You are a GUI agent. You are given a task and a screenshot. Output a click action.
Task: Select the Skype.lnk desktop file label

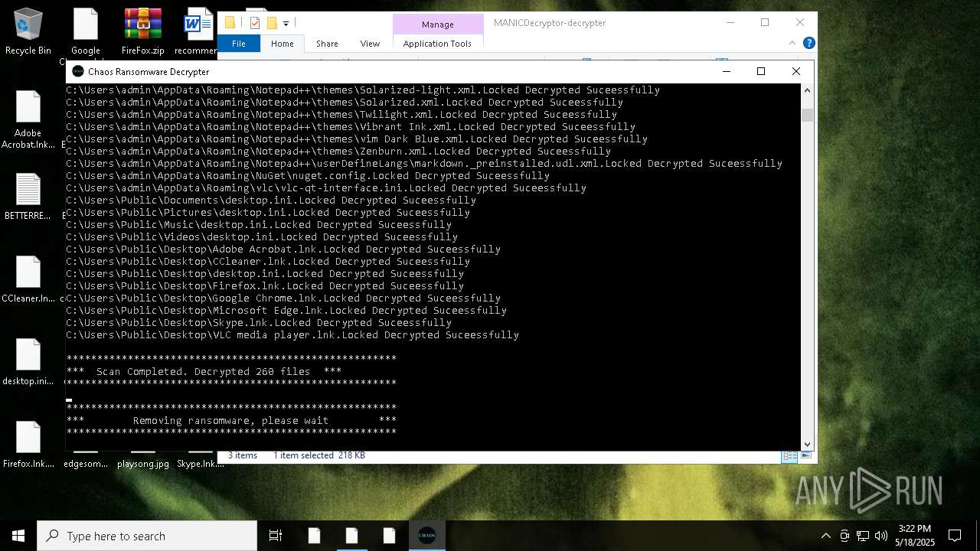point(200,464)
